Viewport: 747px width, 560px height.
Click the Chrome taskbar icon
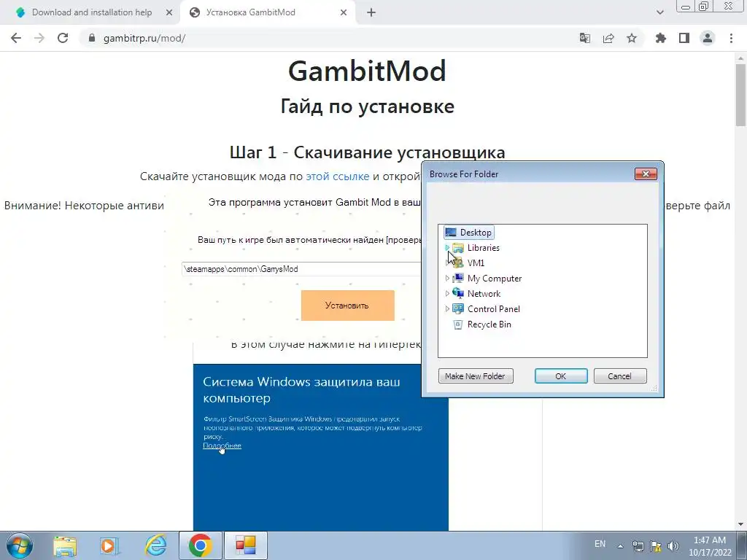200,545
